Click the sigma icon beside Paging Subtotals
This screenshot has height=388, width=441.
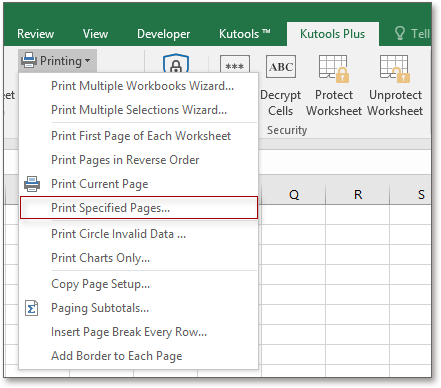[32, 308]
